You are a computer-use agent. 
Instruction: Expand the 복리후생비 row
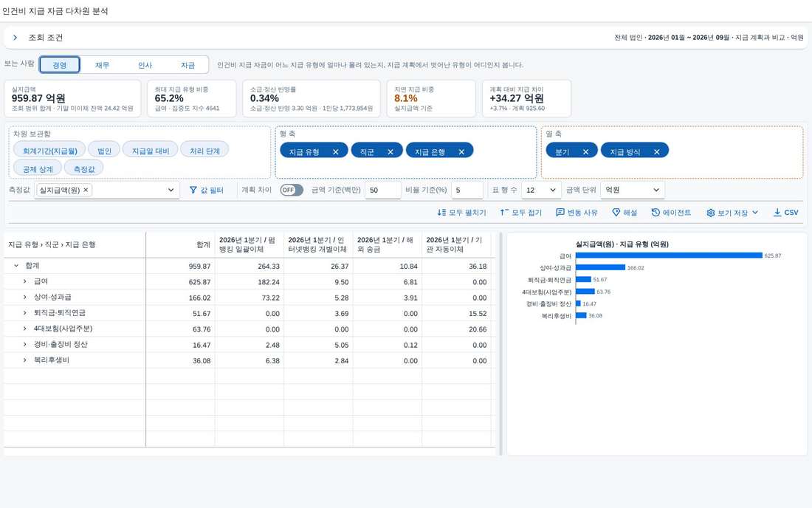[x=24, y=360]
